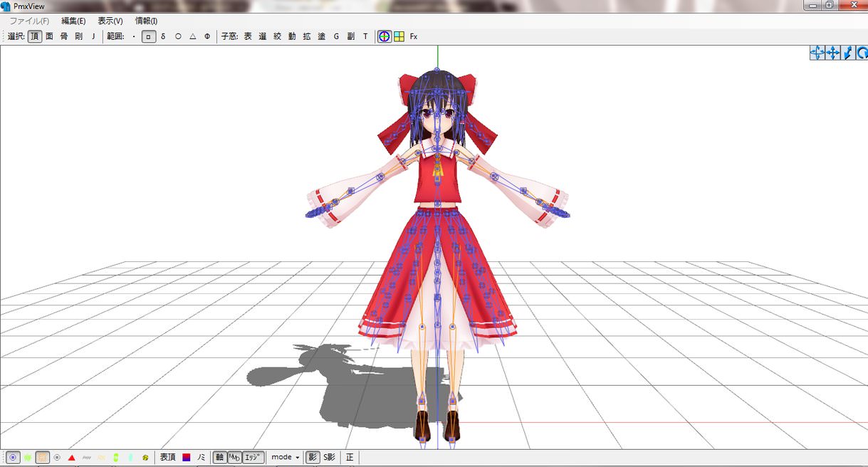Open the 表 sub-window
The height and width of the screenshot is (467, 868).
click(248, 36)
